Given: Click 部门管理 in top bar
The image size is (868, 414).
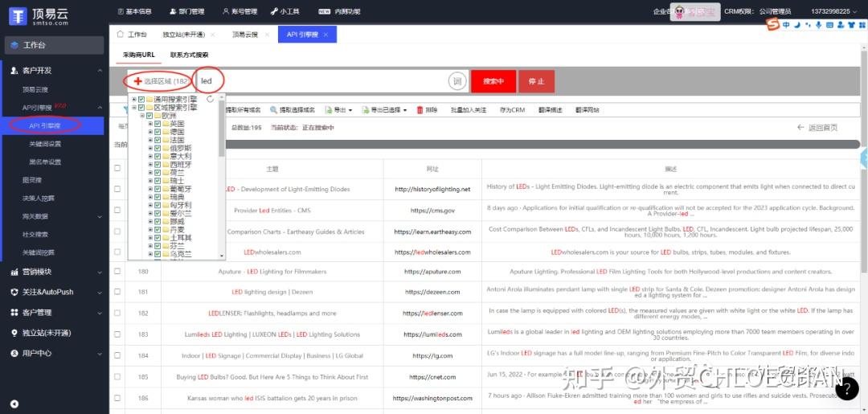Looking at the screenshot, I should point(187,11).
